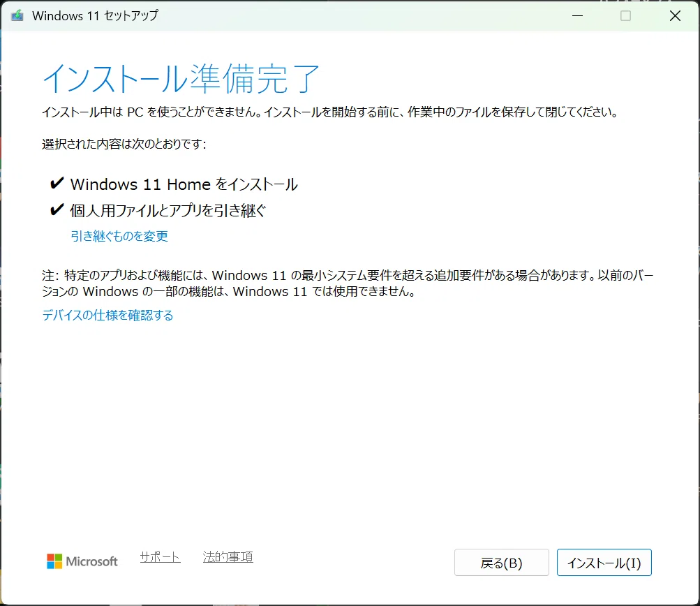Click the インストール準備完了 heading

coord(181,79)
